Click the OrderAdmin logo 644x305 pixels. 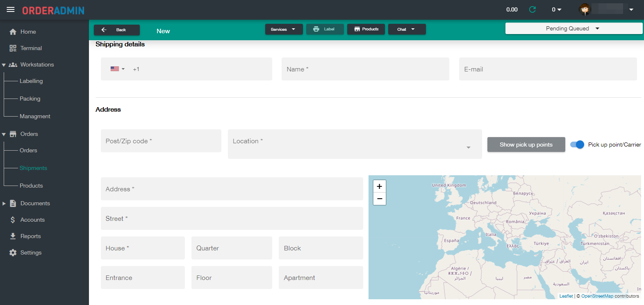point(53,10)
